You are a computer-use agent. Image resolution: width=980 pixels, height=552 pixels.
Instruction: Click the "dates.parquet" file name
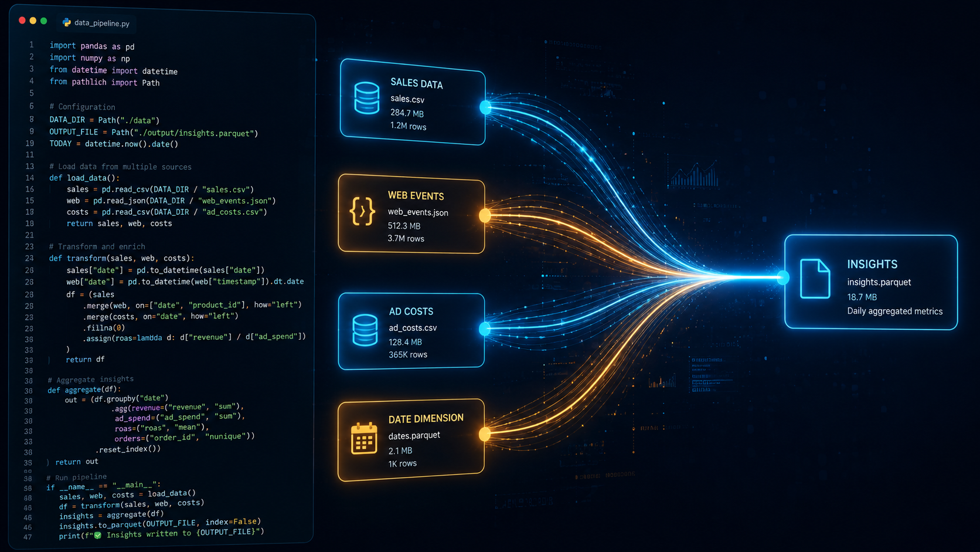[x=414, y=436]
